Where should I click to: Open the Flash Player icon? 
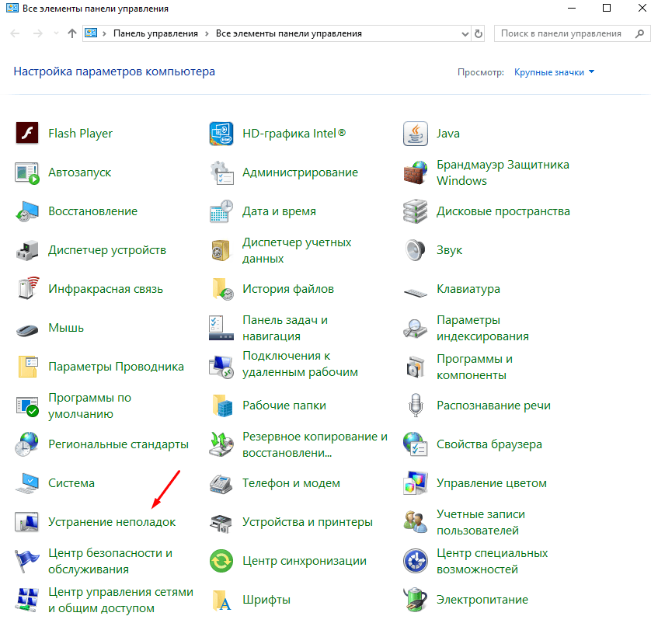27,134
